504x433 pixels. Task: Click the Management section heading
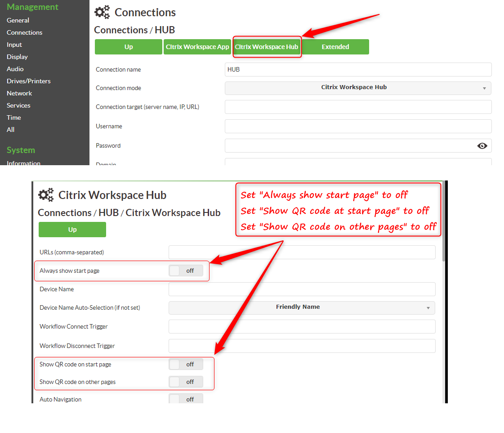click(x=32, y=7)
